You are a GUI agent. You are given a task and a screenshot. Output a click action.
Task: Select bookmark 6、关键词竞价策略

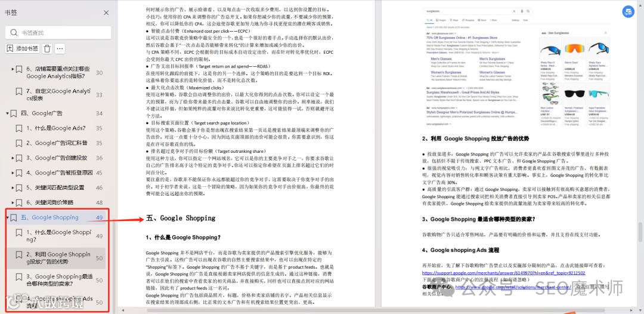51,202
